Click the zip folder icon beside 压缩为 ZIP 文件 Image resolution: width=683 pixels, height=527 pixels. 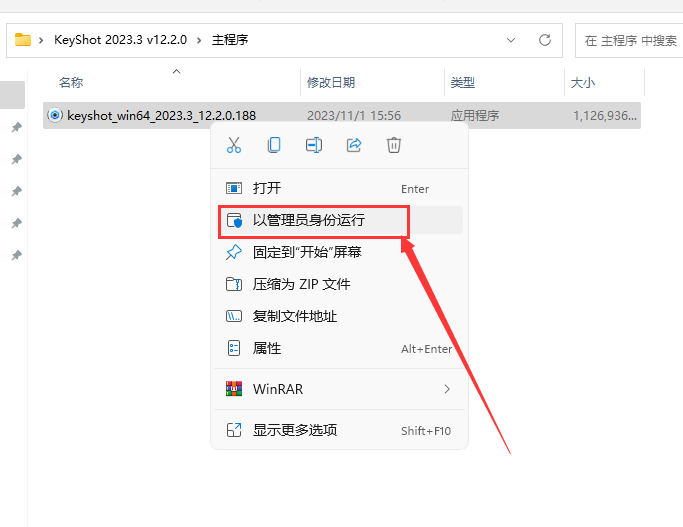(x=234, y=284)
